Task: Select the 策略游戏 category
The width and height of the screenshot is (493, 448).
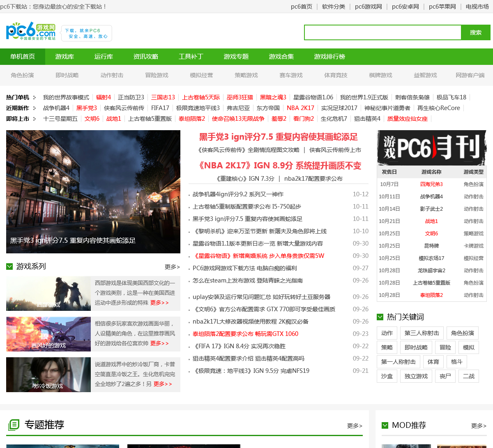Action: [246, 75]
